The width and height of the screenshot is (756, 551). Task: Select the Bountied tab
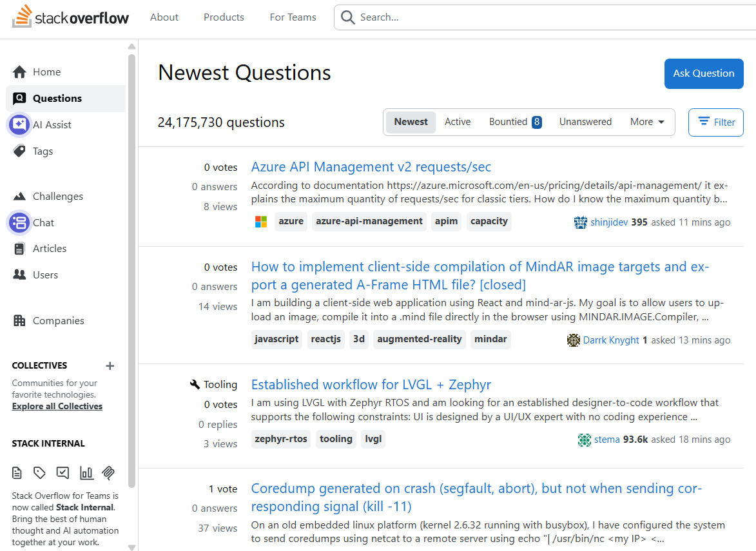coord(514,122)
